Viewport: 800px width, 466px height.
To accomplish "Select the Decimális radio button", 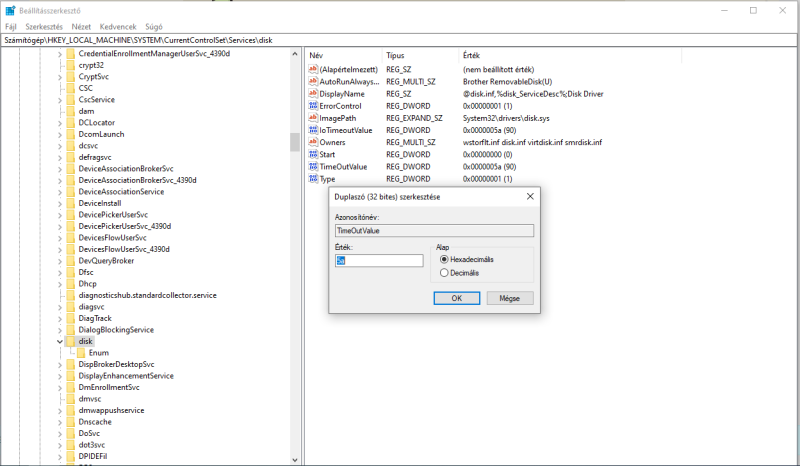I will click(x=444, y=273).
